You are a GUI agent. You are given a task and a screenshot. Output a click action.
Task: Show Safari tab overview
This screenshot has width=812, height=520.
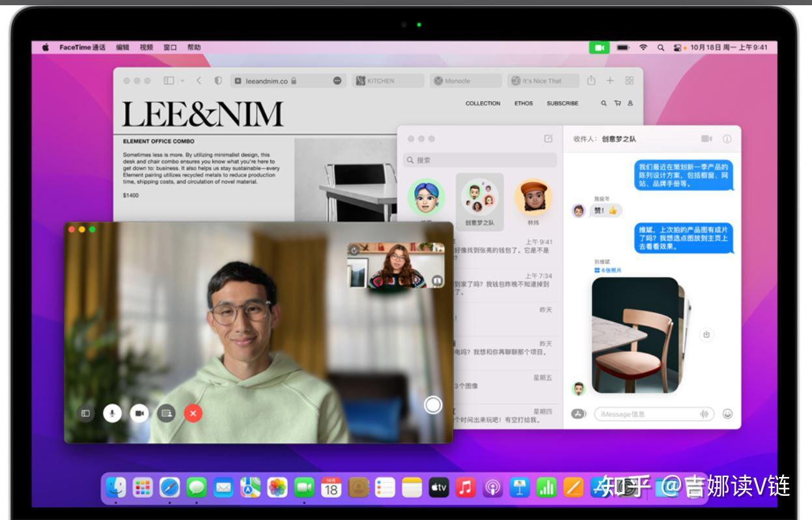[629, 81]
